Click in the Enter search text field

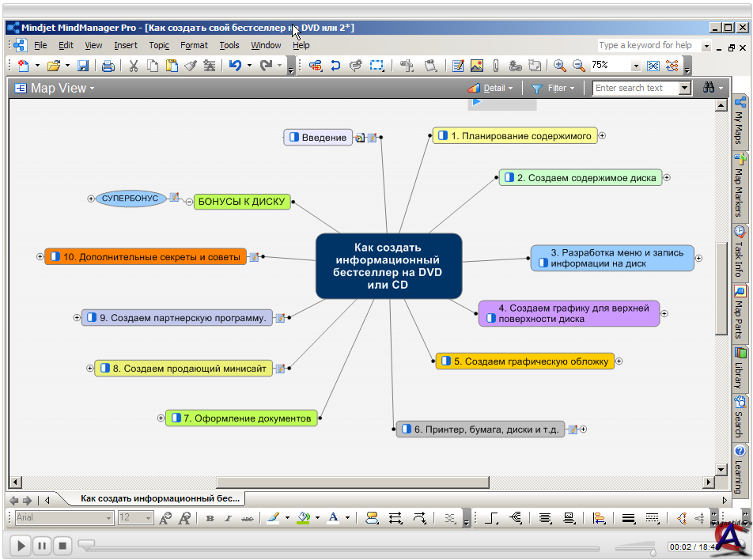point(636,89)
